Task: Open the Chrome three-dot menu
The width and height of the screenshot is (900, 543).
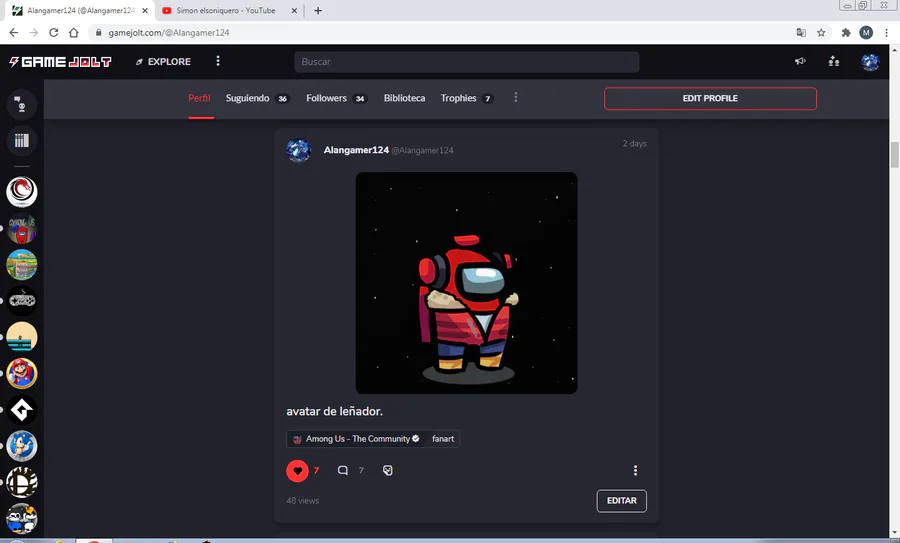Action: tap(887, 33)
